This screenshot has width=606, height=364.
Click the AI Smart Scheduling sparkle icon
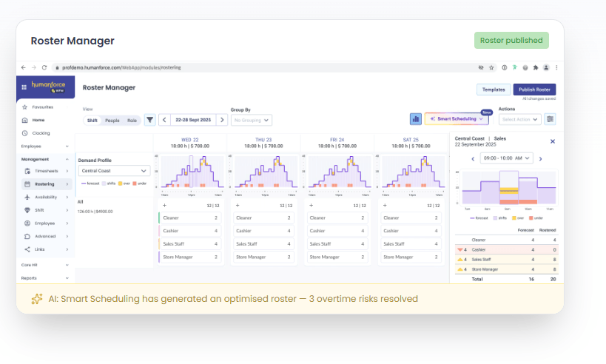(37, 299)
